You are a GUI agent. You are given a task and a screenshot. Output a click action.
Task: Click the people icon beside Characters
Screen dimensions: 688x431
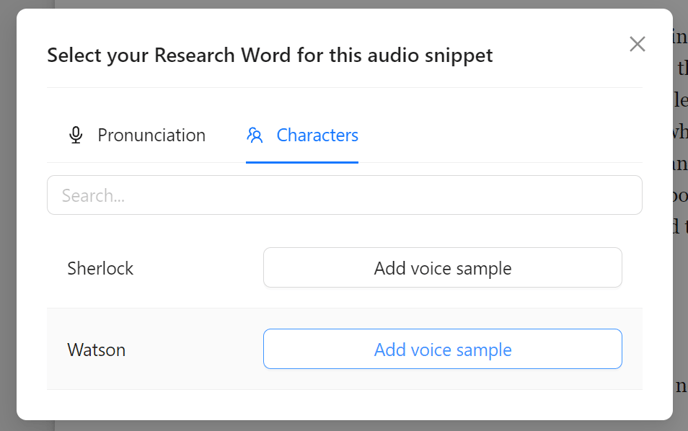click(254, 135)
